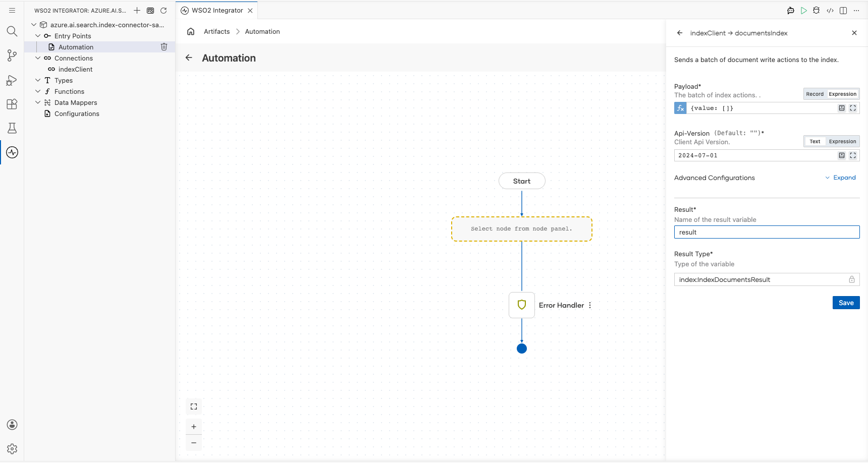Collapse Entry Points tree node

[38, 36]
